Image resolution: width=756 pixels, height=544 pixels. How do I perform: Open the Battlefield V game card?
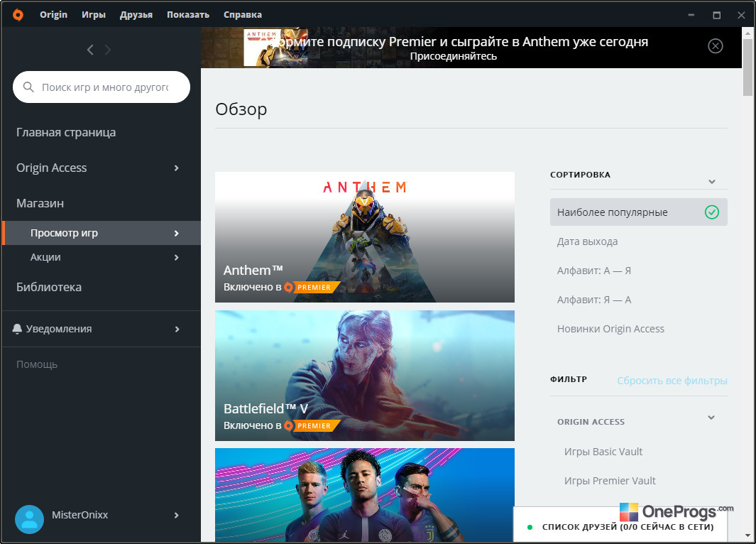[364, 376]
